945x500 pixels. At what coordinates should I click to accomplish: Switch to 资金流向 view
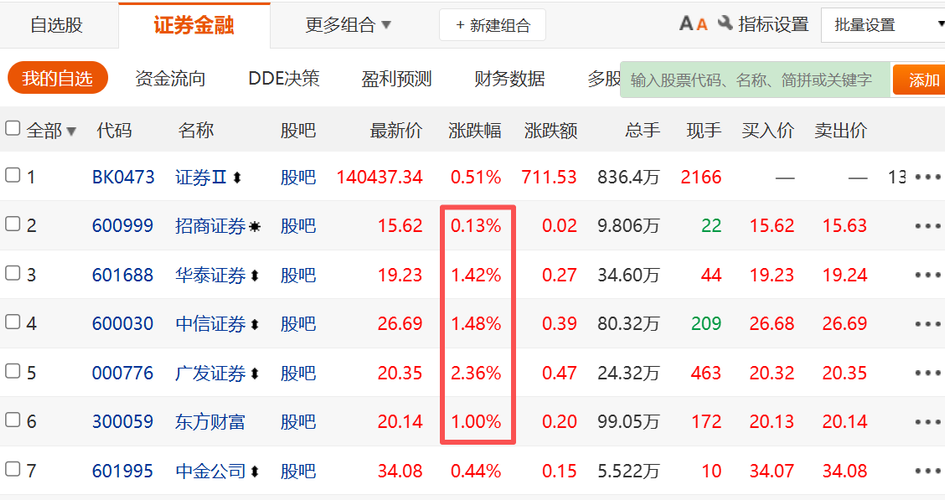[x=170, y=78]
